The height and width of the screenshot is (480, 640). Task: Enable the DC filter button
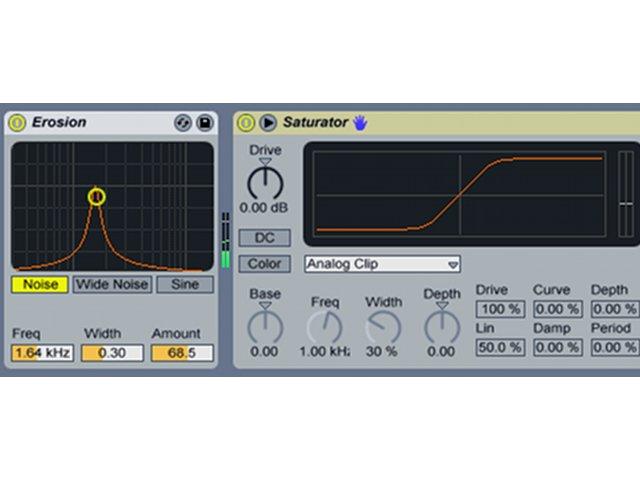264,238
